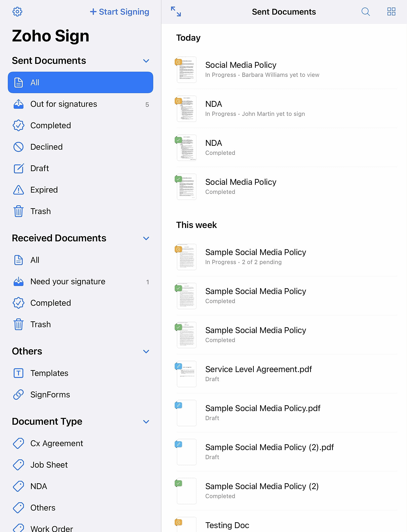Open Out for signatures folder
Screen dimensions: 407x532
click(x=81, y=104)
